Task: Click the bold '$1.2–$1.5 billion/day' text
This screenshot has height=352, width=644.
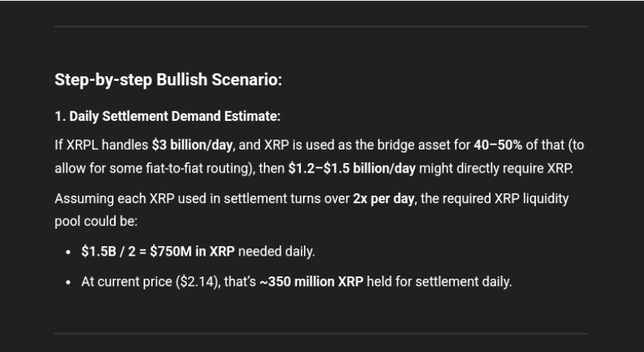Action: [352, 168]
